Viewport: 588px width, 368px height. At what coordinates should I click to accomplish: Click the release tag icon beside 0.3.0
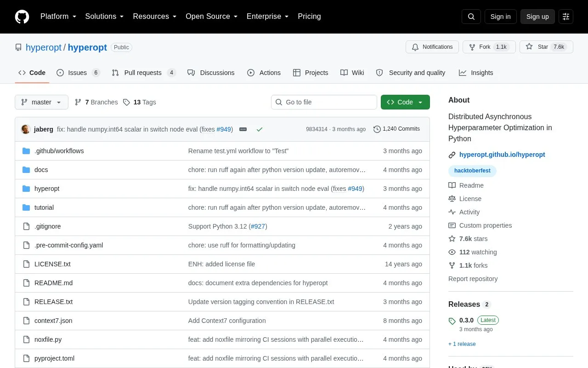coord(452,321)
